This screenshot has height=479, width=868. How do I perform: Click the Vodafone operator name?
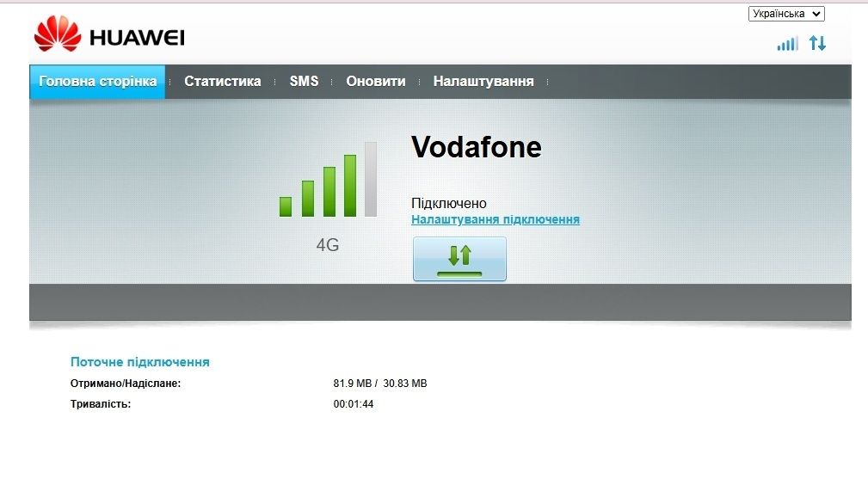click(476, 147)
